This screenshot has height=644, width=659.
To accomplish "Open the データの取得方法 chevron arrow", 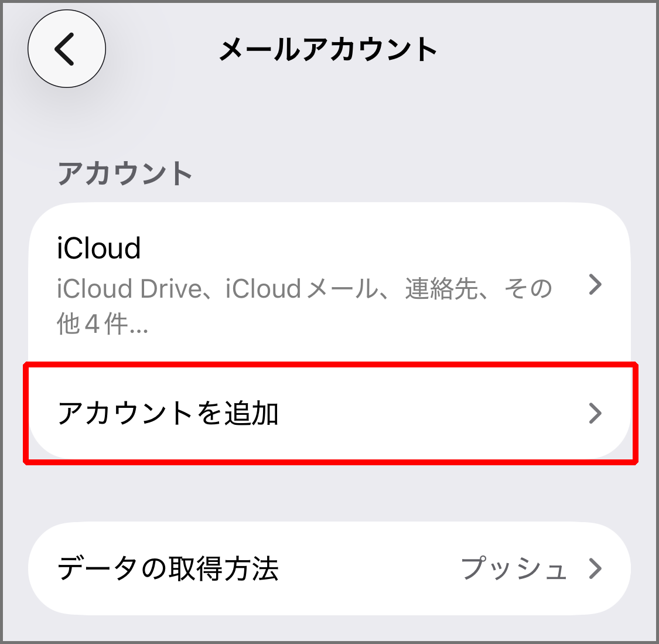I will 595,568.
